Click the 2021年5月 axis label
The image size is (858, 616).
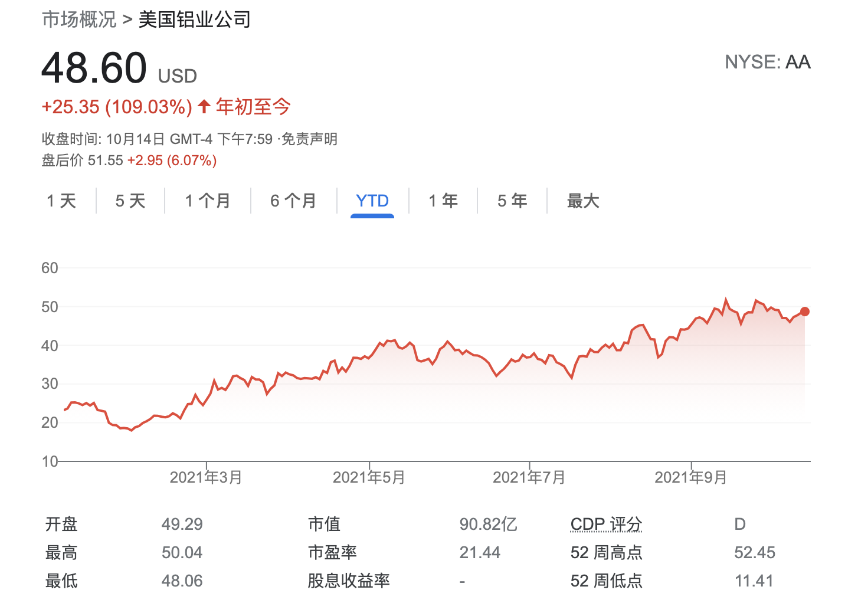point(369,477)
